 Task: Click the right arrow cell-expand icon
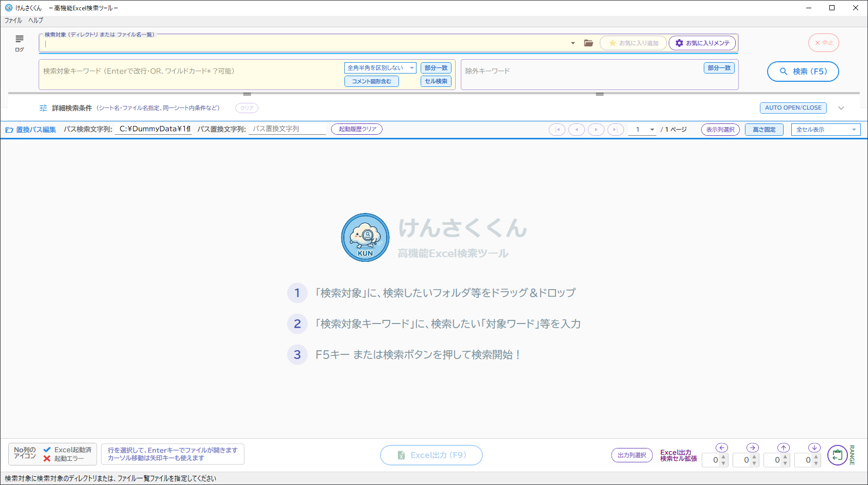point(753,448)
